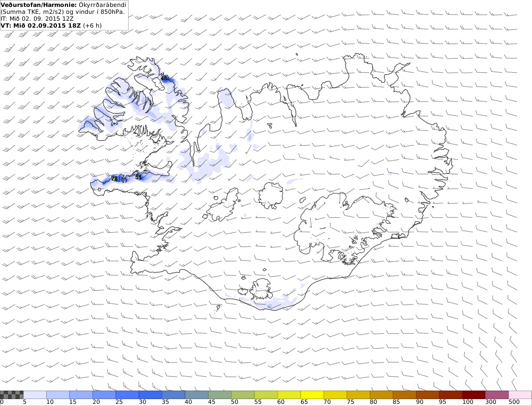Click the '(+6 h)' forecast offset text
This screenshot has height=406, width=532.
coord(92,26)
